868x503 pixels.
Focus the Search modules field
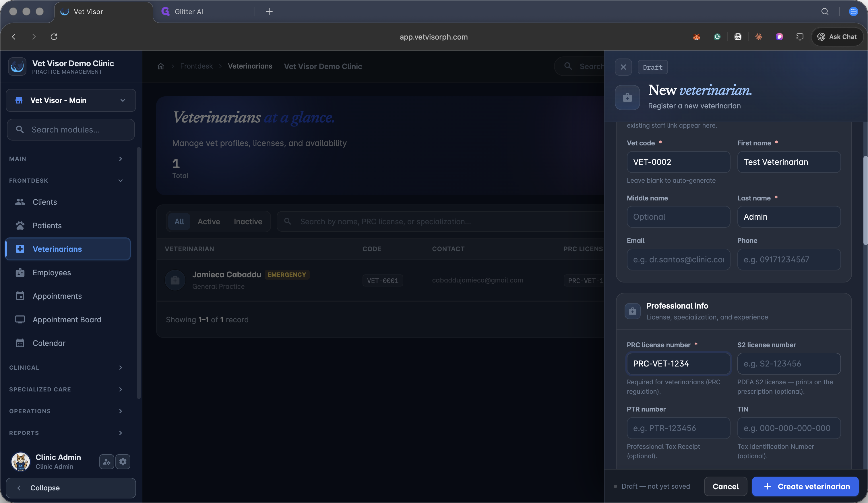71,129
